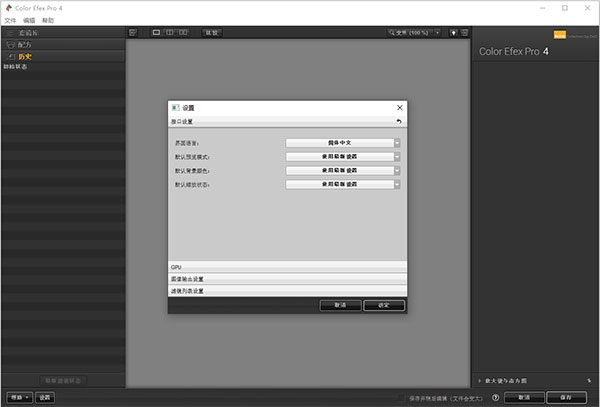Collapse the interface settings section header

tap(287, 122)
